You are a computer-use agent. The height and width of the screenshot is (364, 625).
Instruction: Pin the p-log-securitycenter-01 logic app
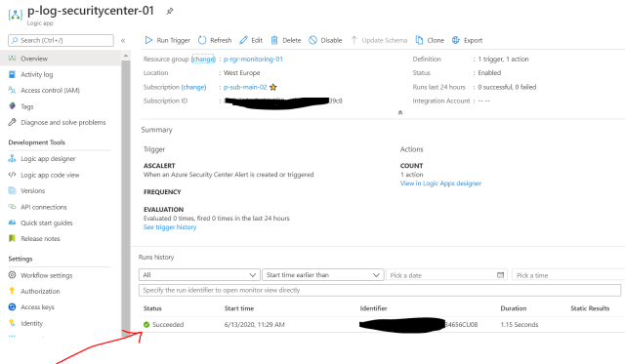pos(170,11)
